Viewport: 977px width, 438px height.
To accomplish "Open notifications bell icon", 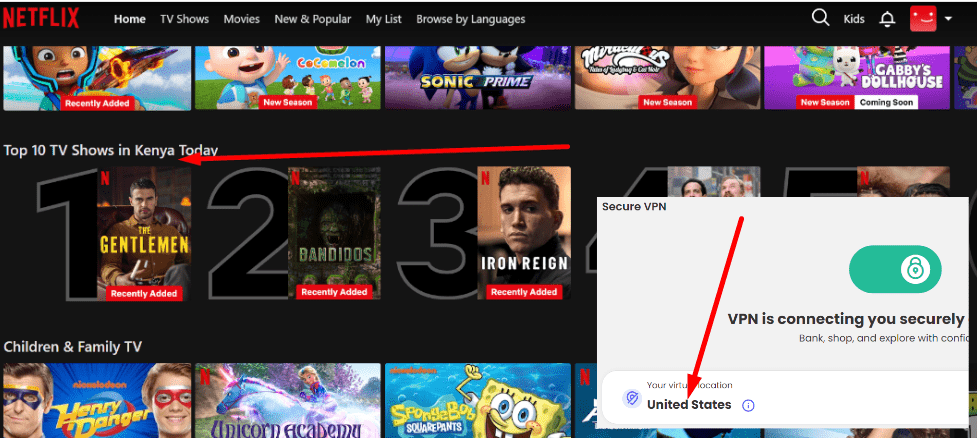I will (x=887, y=19).
